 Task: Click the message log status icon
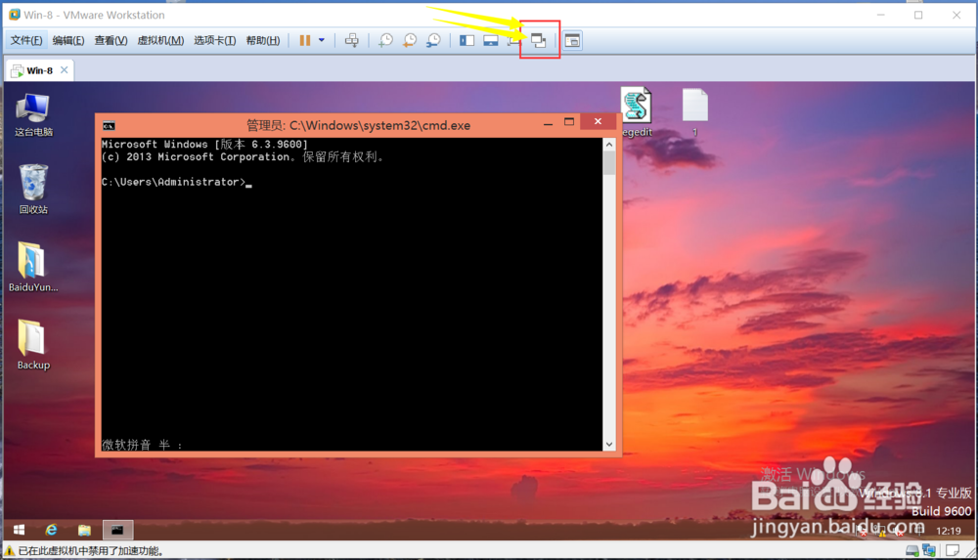[x=953, y=550]
